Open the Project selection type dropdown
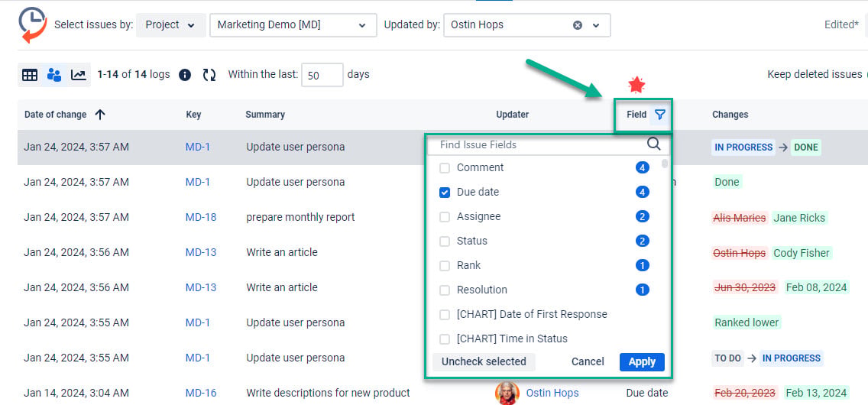 pos(170,25)
